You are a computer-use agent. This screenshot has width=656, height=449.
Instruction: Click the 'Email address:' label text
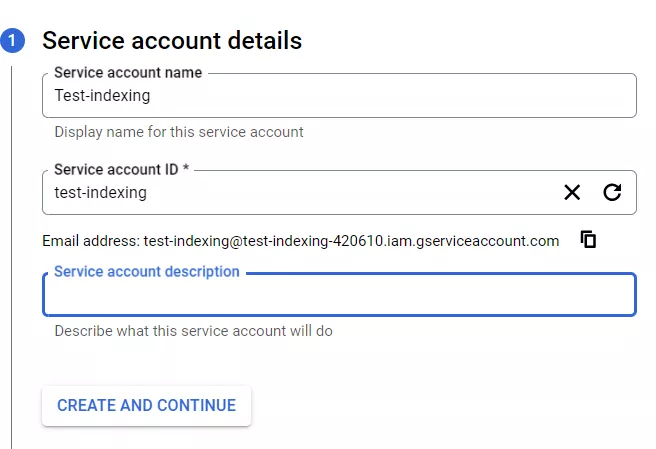(x=91, y=241)
